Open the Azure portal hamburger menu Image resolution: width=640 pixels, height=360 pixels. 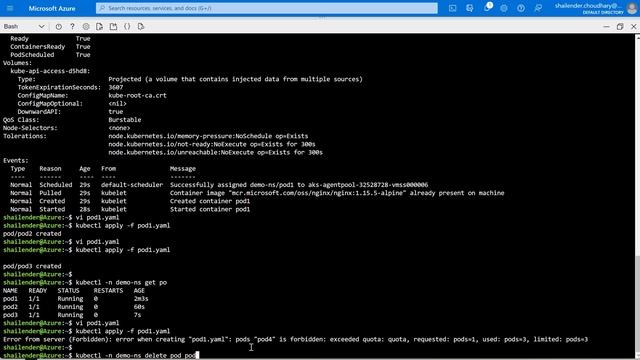(x=10, y=8)
